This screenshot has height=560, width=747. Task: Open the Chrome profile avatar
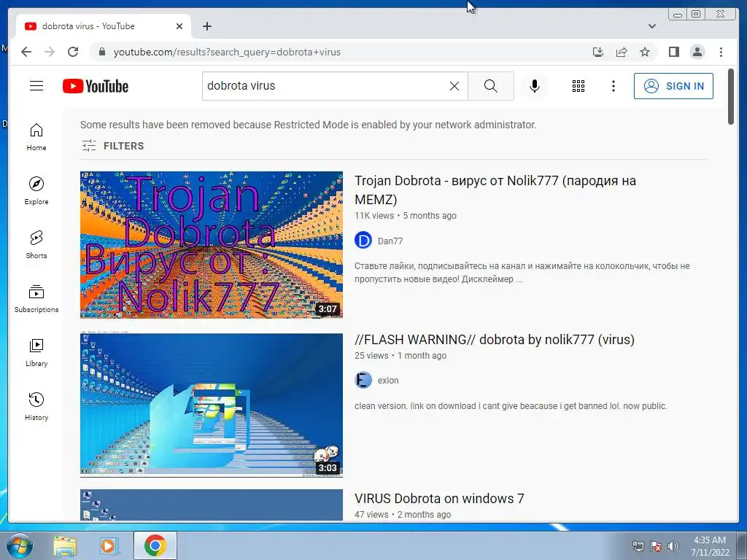697,52
